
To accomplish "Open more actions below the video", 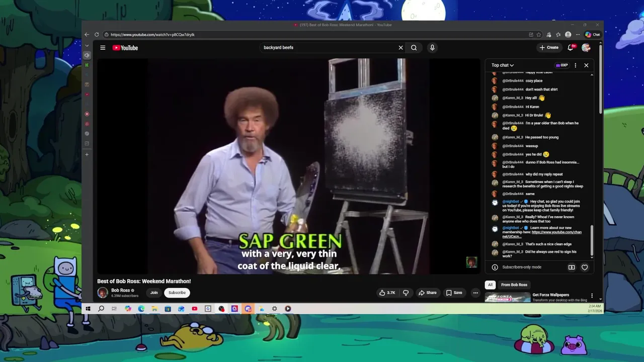I will (x=475, y=293).
